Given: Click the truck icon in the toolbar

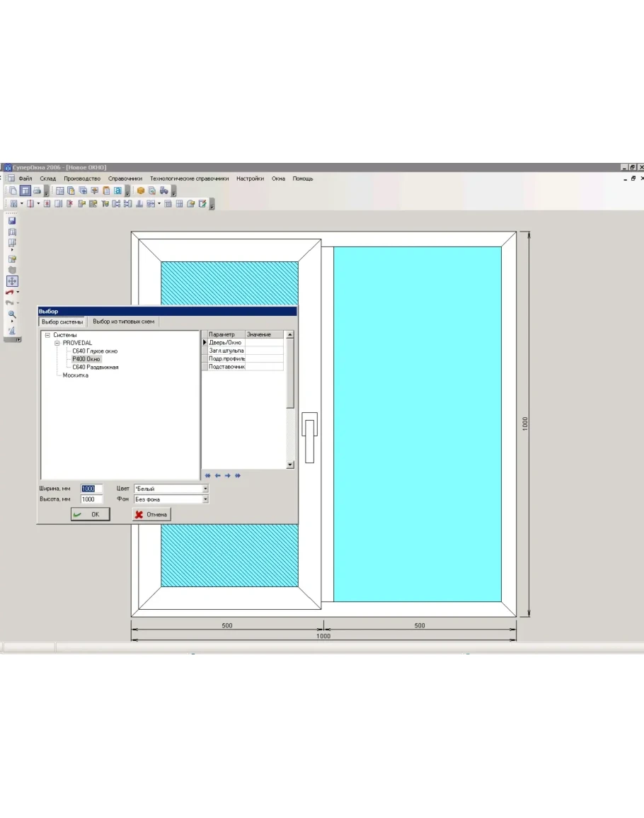Looking at the screenshot, I should (x=163, y=191).
